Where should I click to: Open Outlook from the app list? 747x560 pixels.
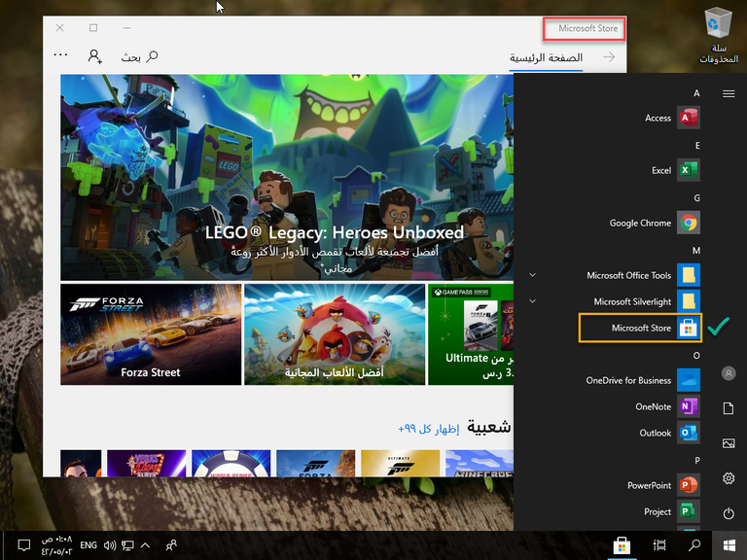click(669, 433)
